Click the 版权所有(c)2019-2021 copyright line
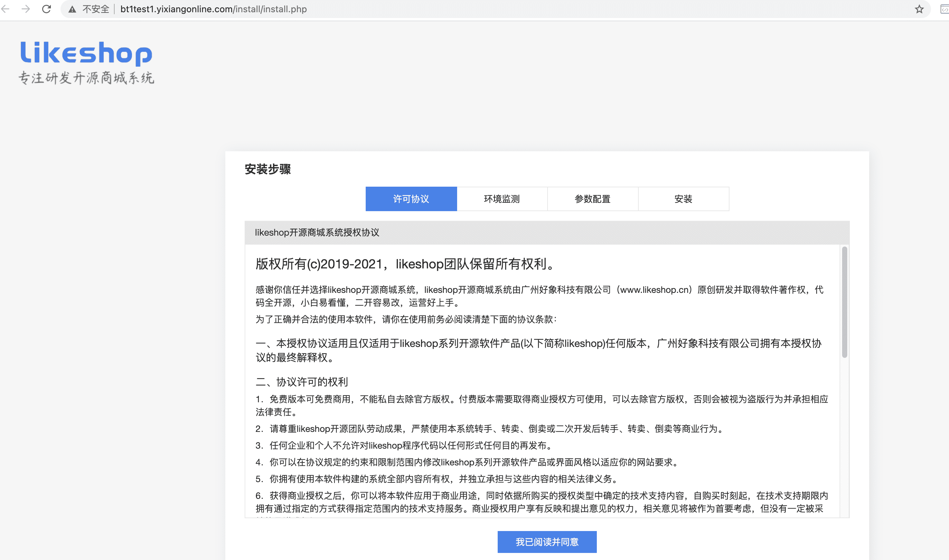949x560 pixels. (406, 264)
